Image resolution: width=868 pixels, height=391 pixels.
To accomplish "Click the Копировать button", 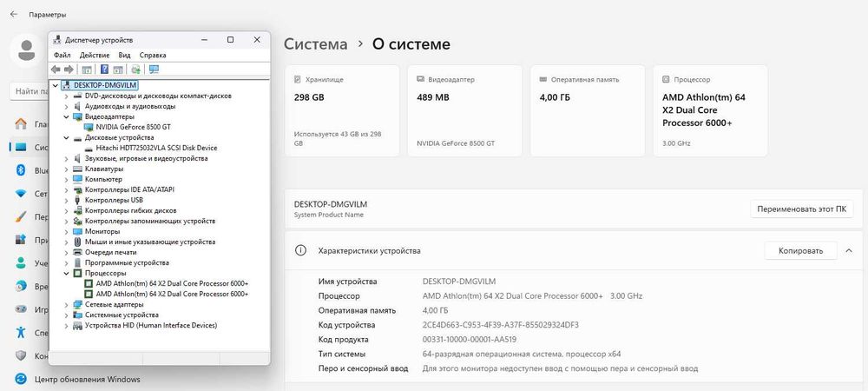I will 800,251.
